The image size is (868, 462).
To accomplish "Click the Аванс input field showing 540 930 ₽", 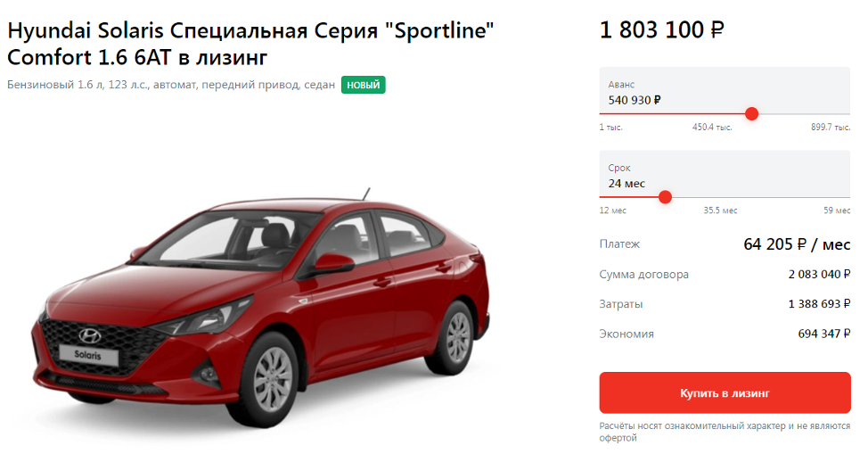I will 725,91.
